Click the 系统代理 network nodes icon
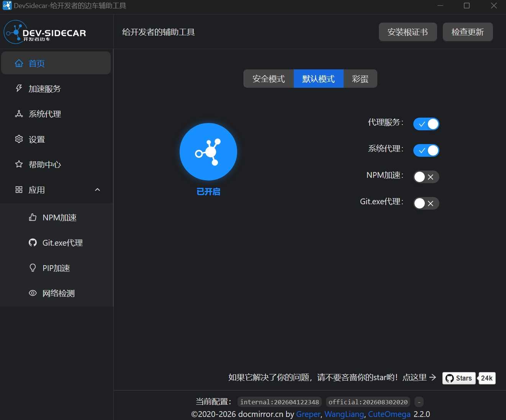Screen dimensions: 506x420 [x=19, y=114]
